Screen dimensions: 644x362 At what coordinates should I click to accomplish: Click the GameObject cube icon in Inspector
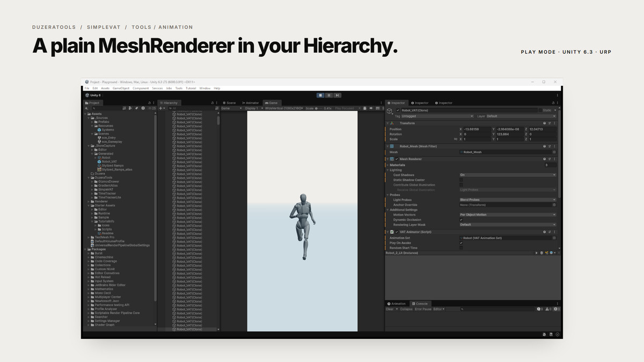tap(390, 111)
